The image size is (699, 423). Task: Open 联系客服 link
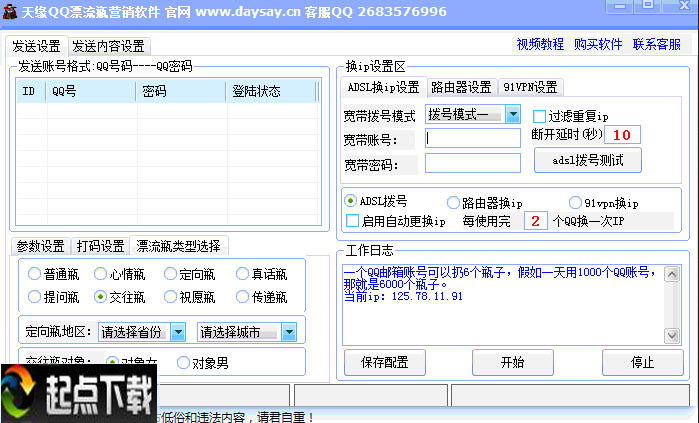pos(657,44)
